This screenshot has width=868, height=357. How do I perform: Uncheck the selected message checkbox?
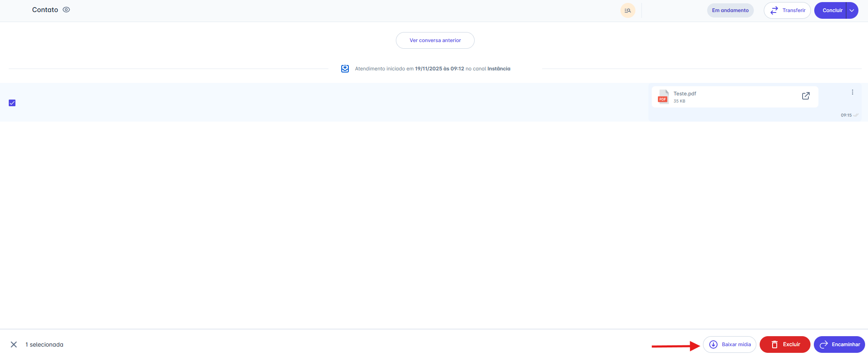click(12, 103)
